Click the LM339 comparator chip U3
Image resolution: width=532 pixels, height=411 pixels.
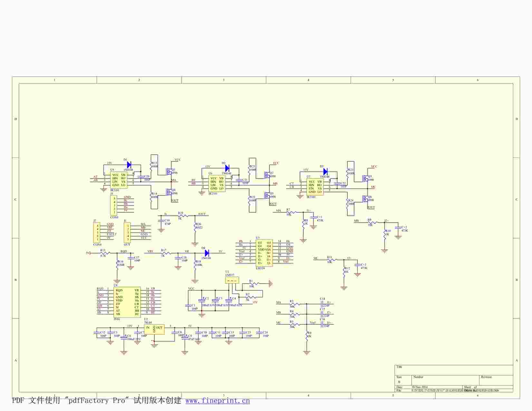(x=264, y=253)
